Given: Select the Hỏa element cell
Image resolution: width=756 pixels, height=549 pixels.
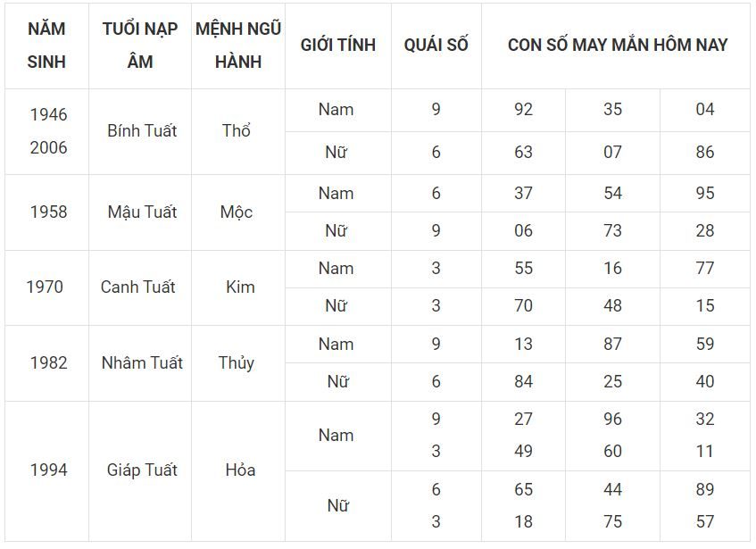Looking at the screenshot, I should coord(240,470).
